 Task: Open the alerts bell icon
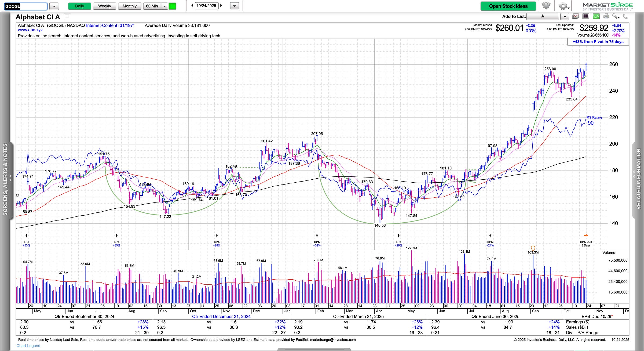coord(546,6)
